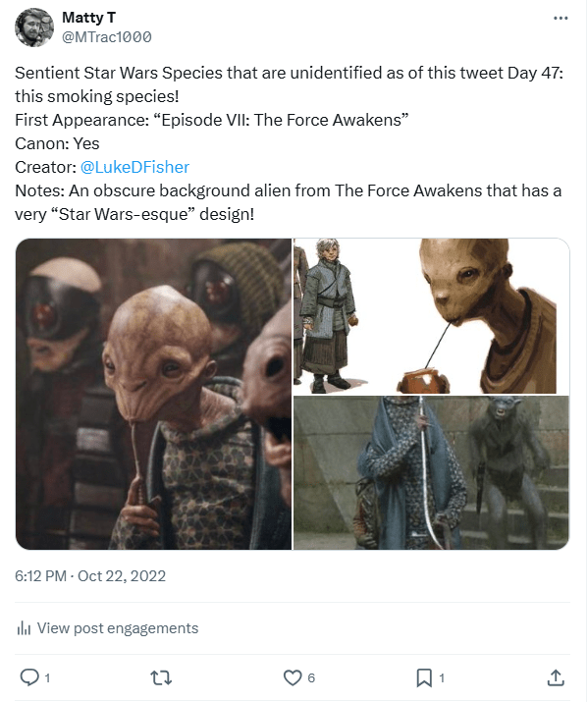View the like count number 6
Viewport: 588px width, 702px height.
point(311,677)
